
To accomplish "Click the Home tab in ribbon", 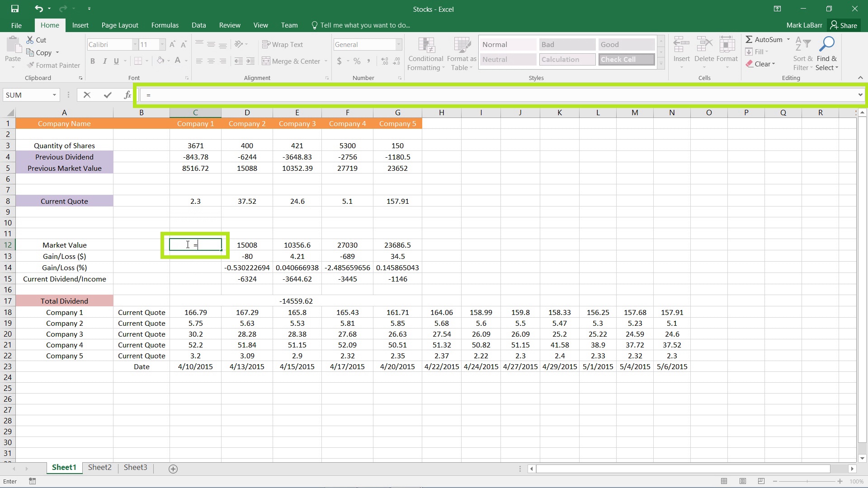I will (49, 25).
